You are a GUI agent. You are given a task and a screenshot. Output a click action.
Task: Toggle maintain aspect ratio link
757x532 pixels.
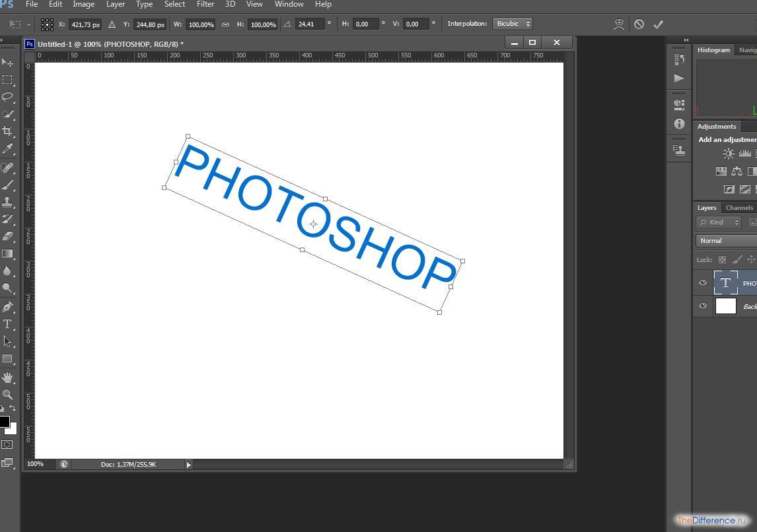point(225,24)
